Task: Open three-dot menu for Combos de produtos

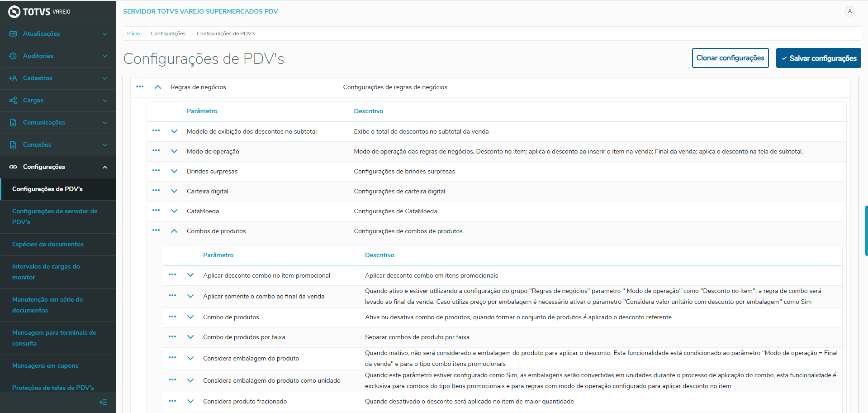Action: [156, 230]
